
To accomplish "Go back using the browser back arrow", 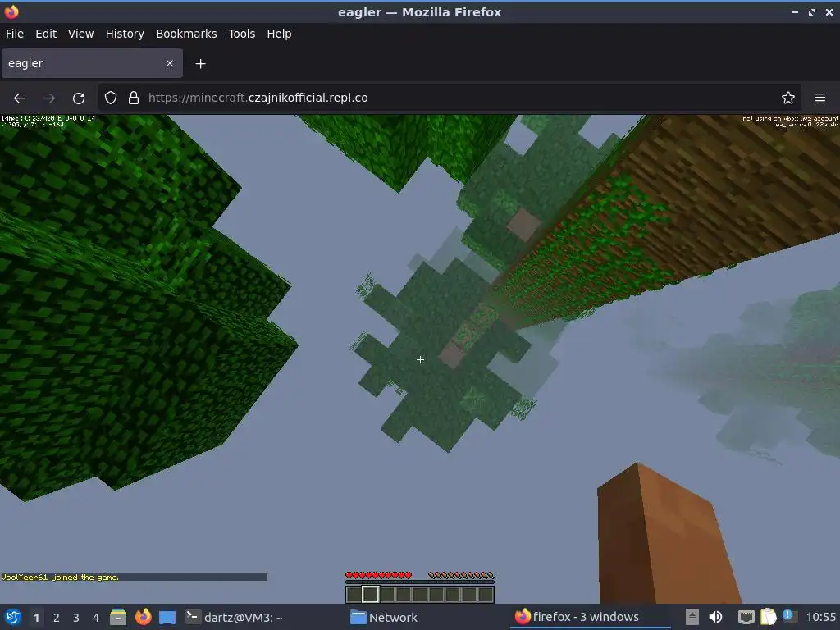I will click(x=20, y=98).
